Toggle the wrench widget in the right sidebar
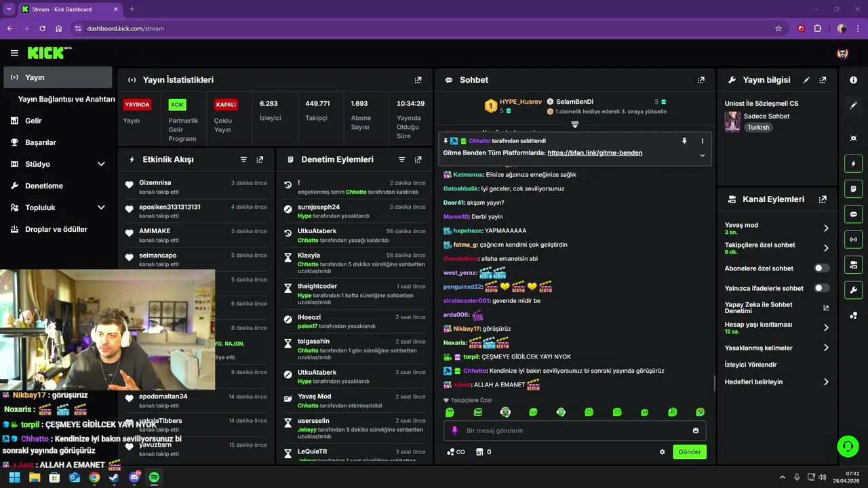This screenshot has width=868, height=488. click(x=853, y=289)
